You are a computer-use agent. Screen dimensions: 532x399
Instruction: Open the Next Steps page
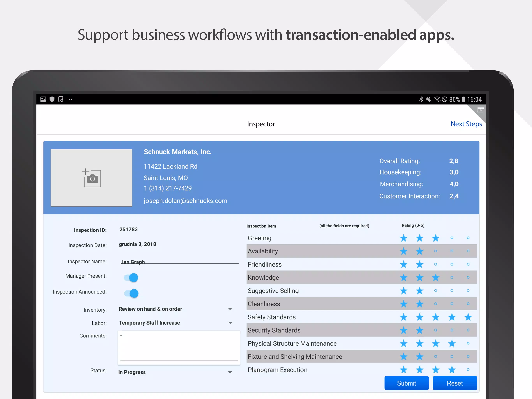coord(466,124)
